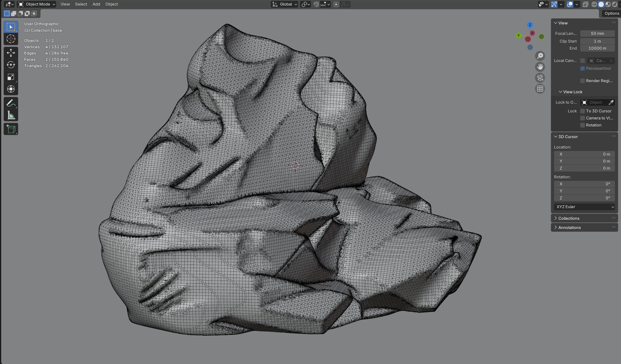This screenshot has height=364, width=621.
Task: Expand the Collections panel
Action: (569, 218)
